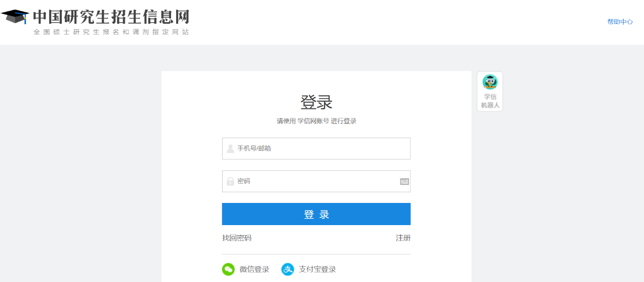Click the 全国硕士研究生报名和调剂指定网站 subtitle
The image size is (644, 282).
coord(111,32)
